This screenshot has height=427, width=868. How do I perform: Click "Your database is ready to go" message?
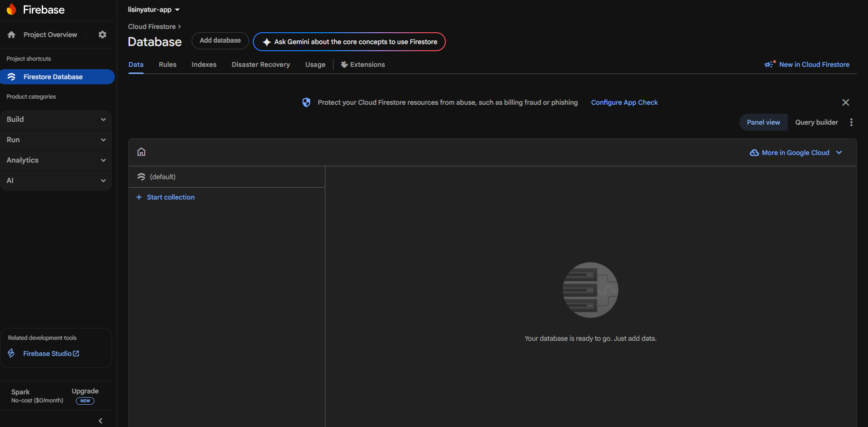[591, 338]
